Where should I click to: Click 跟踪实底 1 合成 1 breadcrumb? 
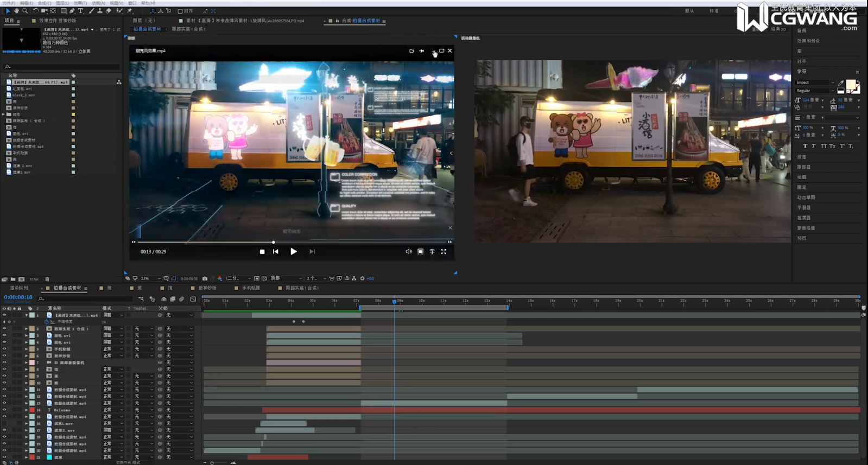click(189, 29)
